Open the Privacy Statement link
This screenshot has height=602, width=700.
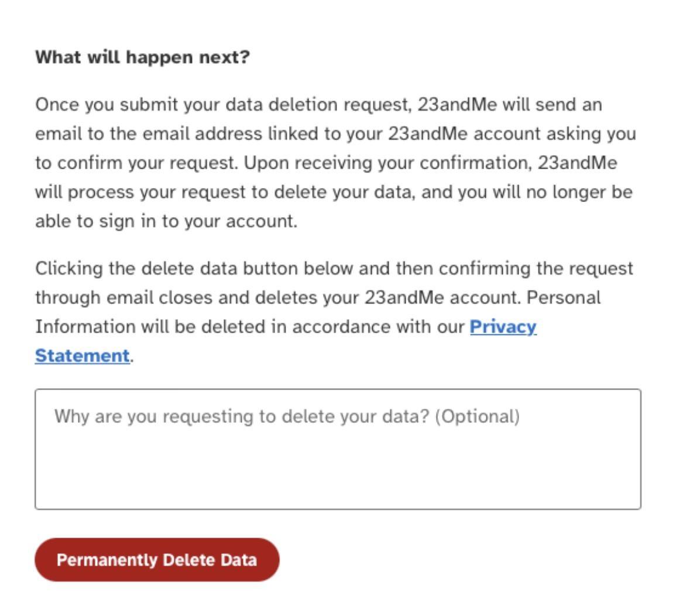point(503,327)
